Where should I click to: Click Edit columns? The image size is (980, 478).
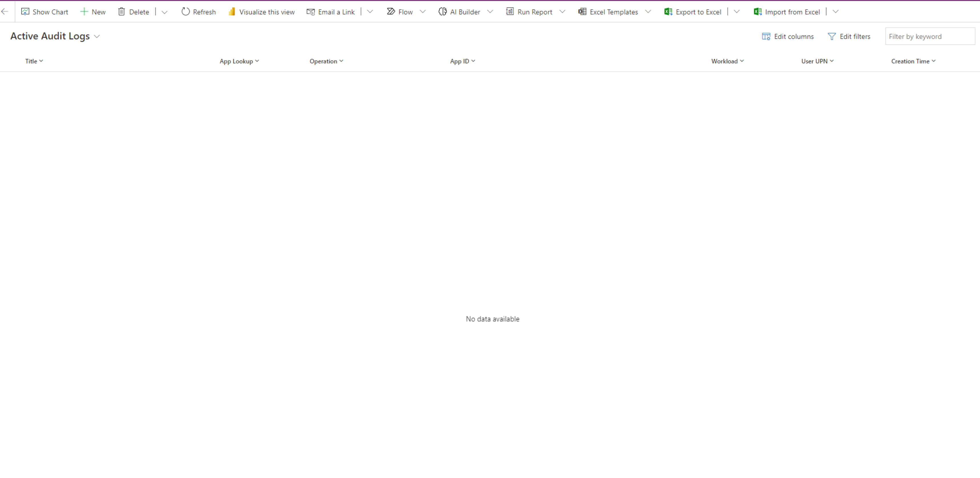(x=787, y=36)
